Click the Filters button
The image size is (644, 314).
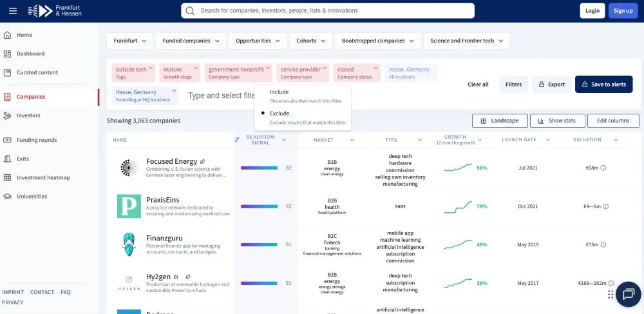point(513,84)
